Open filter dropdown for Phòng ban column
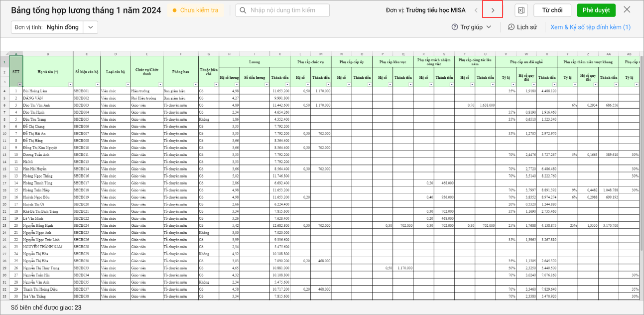644x315 pixels. coord(195,85)
